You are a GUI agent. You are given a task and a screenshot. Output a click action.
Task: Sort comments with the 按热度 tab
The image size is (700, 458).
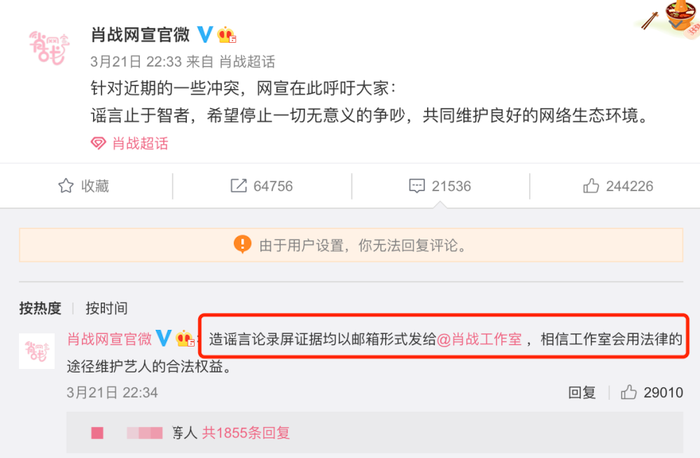(40, 308)
